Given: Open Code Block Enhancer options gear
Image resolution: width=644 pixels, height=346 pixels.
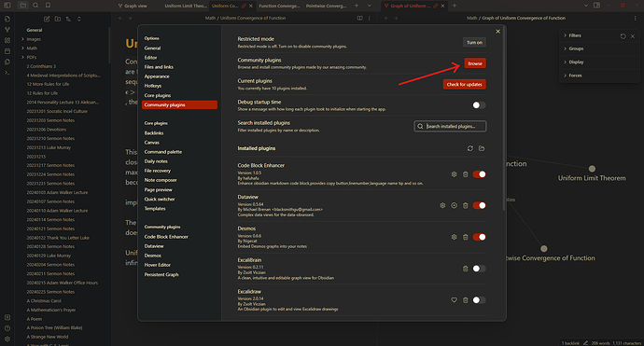Looking at the screenshot, I should point(454,174).
